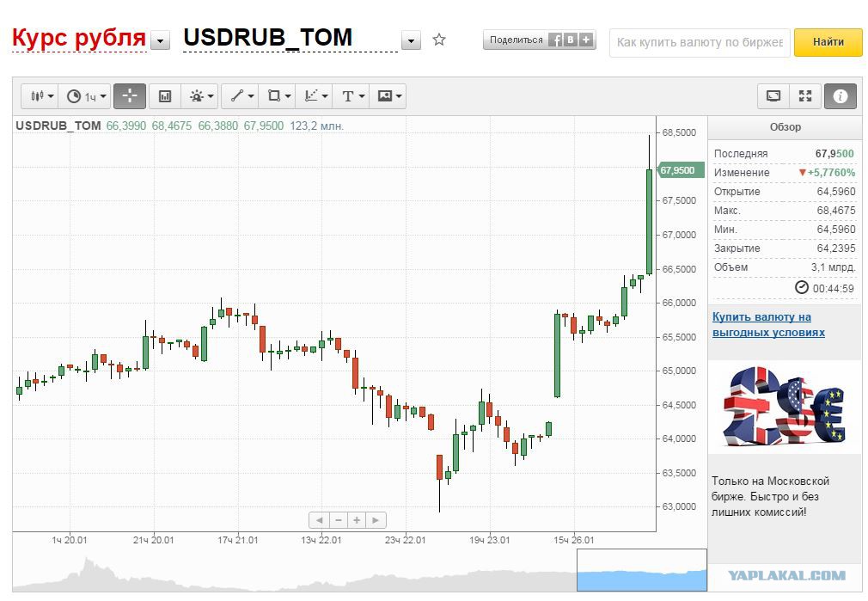The image size is (868, 601).
Task: Toggle the info overview panel
Action: coord(840,96)
